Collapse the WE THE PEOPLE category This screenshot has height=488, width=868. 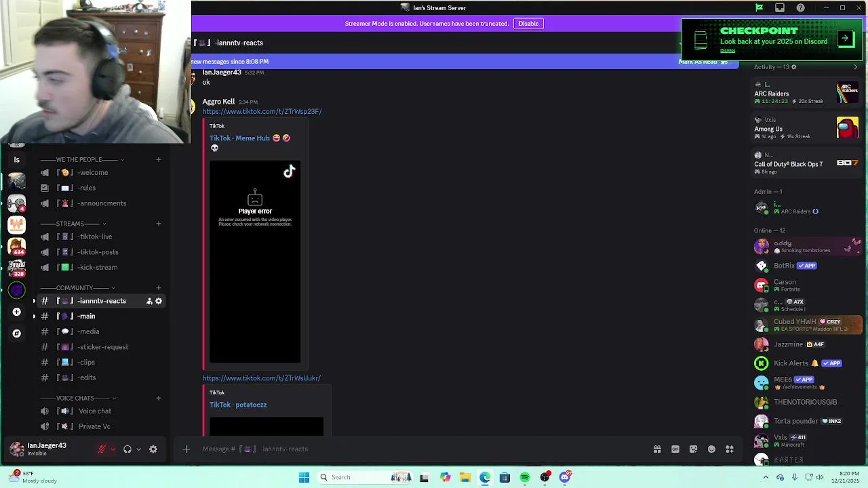(83, 160)
